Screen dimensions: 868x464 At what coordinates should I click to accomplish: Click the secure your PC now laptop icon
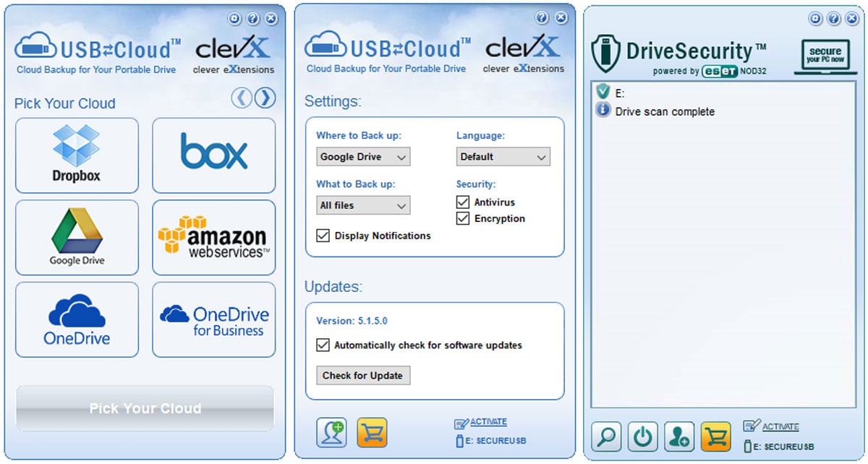point(825,57)
